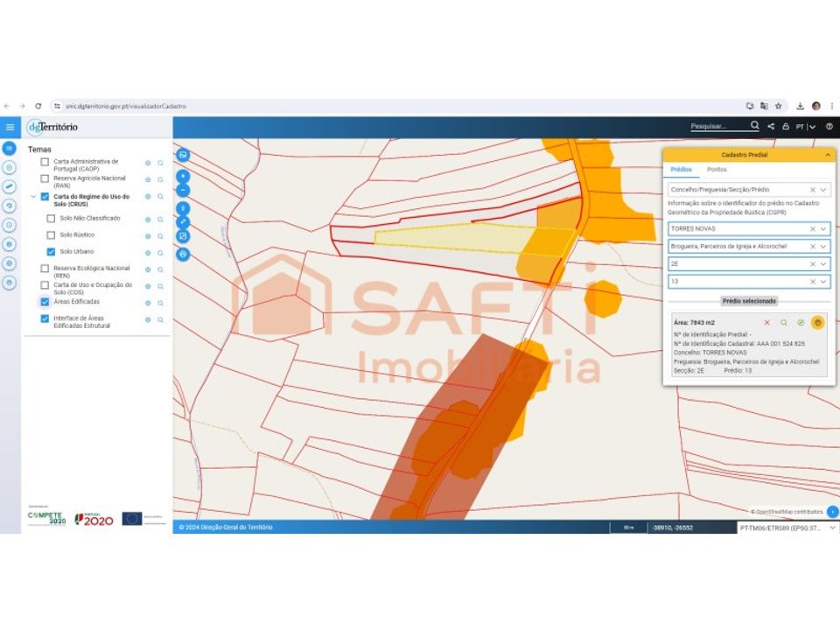Click the search magnifier next to Pesquisar

[x=755, y=126]
